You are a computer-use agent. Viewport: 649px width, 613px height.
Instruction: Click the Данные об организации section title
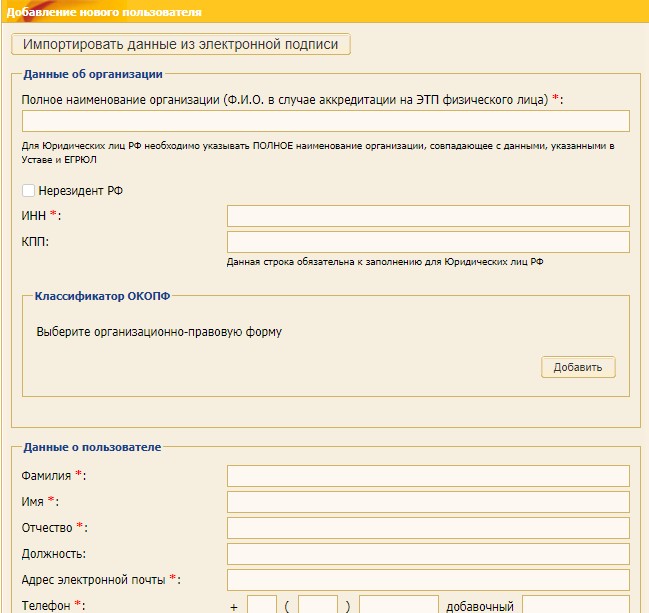pos(92,74)
